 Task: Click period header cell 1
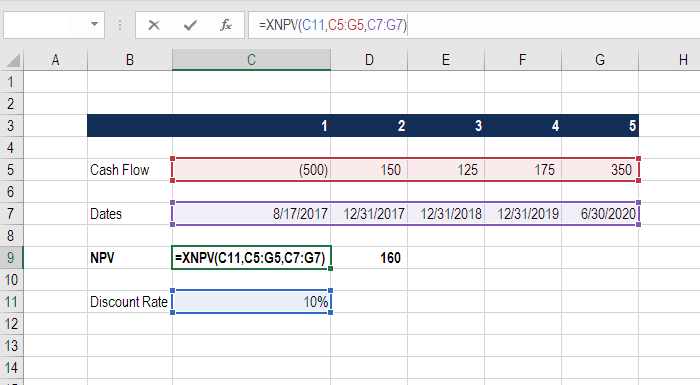tap(251, 126)
